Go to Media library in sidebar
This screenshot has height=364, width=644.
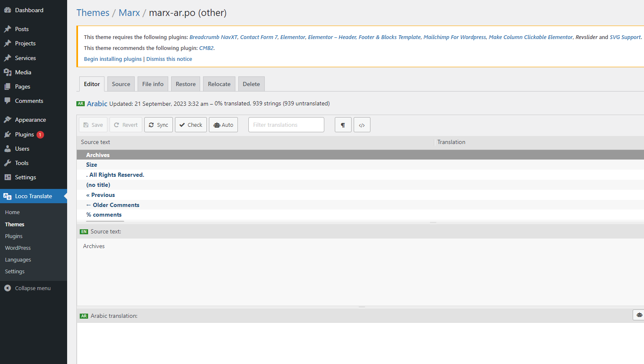23,72
